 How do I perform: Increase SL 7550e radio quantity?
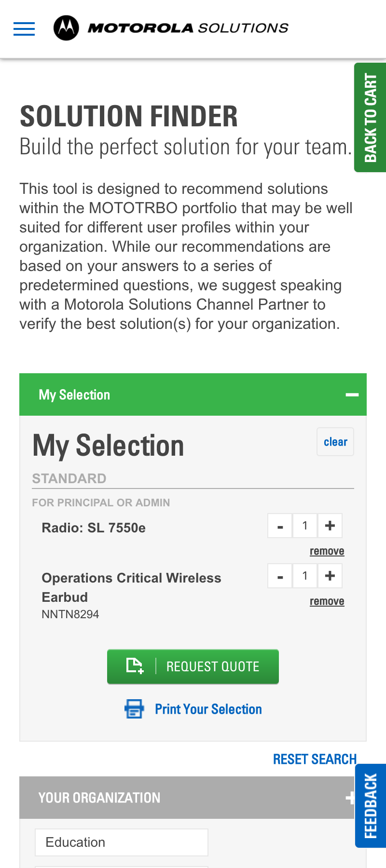pos(330,526)
